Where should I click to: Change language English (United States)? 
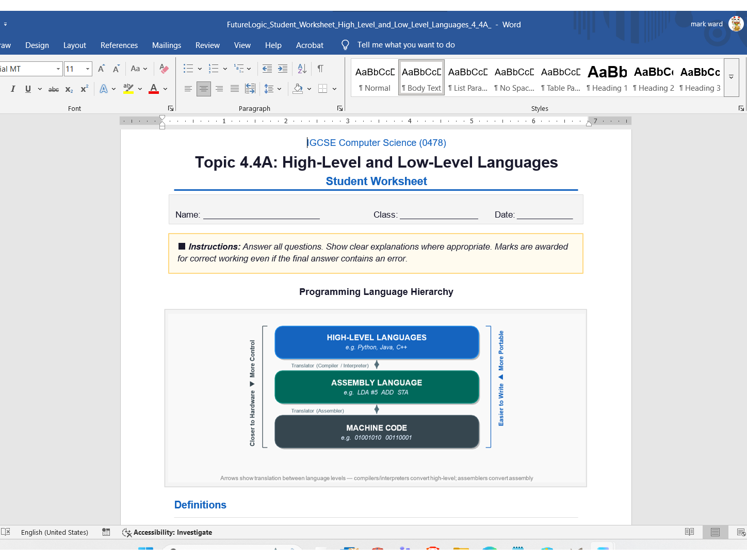click(55, 532)
